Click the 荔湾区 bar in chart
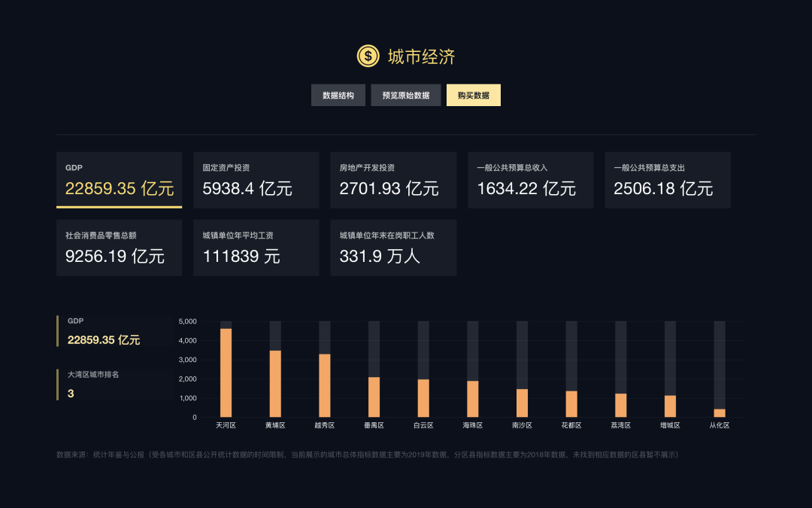The width and height of the screenshot is (812, 508). point(621,406)
